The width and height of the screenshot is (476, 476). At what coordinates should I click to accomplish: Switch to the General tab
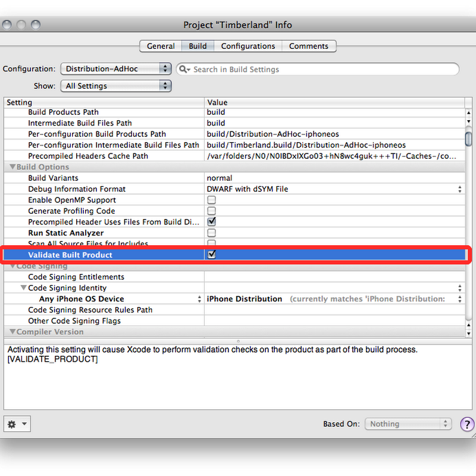161,46
